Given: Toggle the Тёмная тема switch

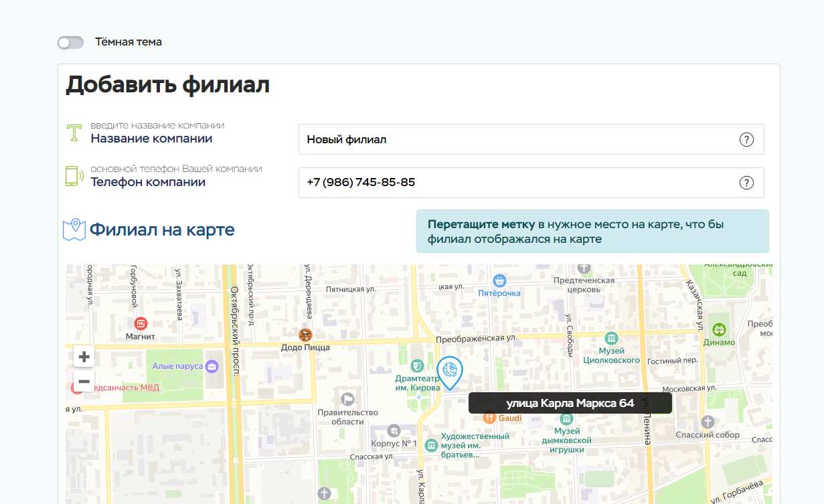Looking at the screenshot, I should pos(71,43).
